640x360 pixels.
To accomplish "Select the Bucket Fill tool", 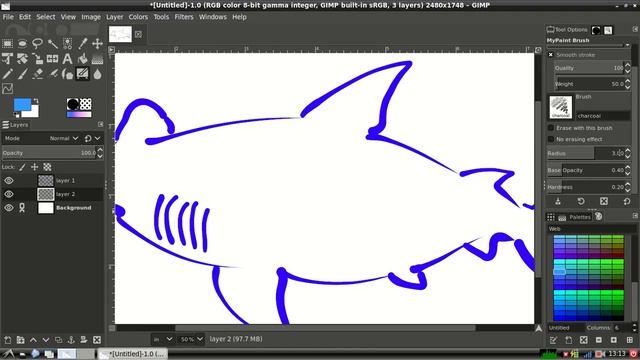I will 82,59.
